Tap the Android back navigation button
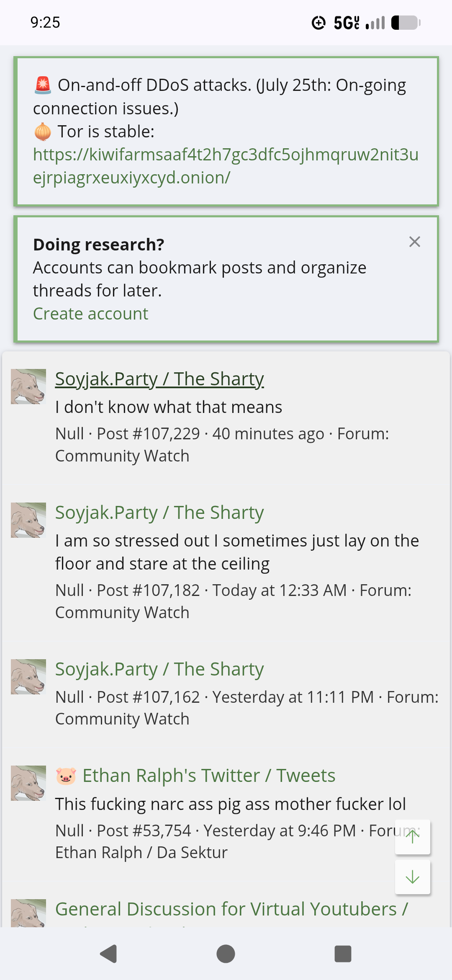The height and width of the screenshot is (980, 452). pyautogui.click(x=109, y=954)
